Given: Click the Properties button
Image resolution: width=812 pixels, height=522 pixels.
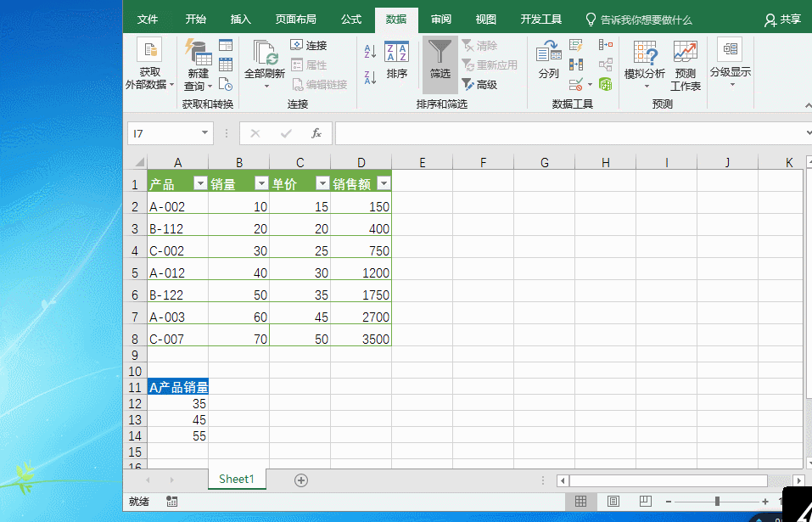Looking at the screenshot, I should point(309,65).
